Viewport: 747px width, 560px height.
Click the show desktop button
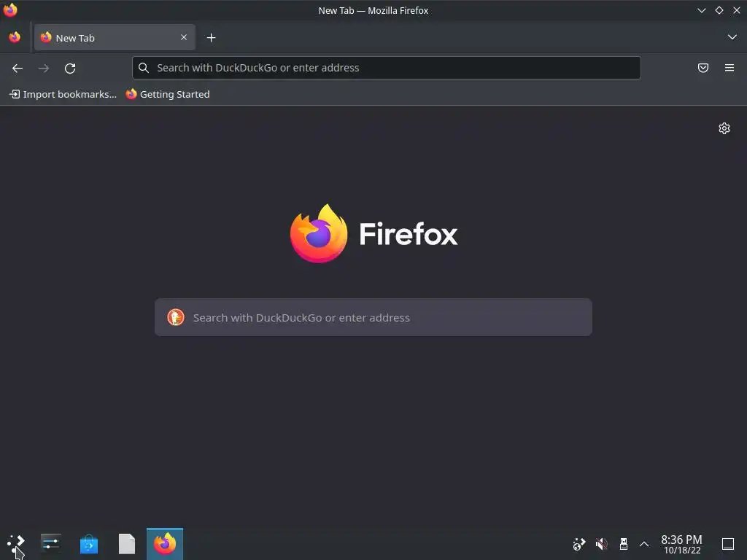(728, 544)
